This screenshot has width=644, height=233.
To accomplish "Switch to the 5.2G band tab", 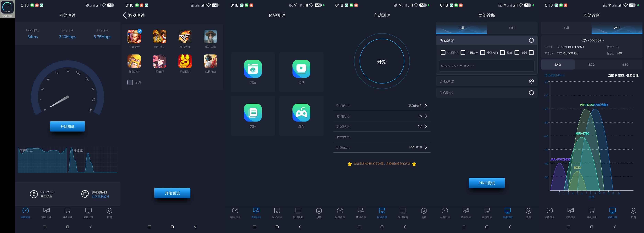I will [x=591, y=64].
